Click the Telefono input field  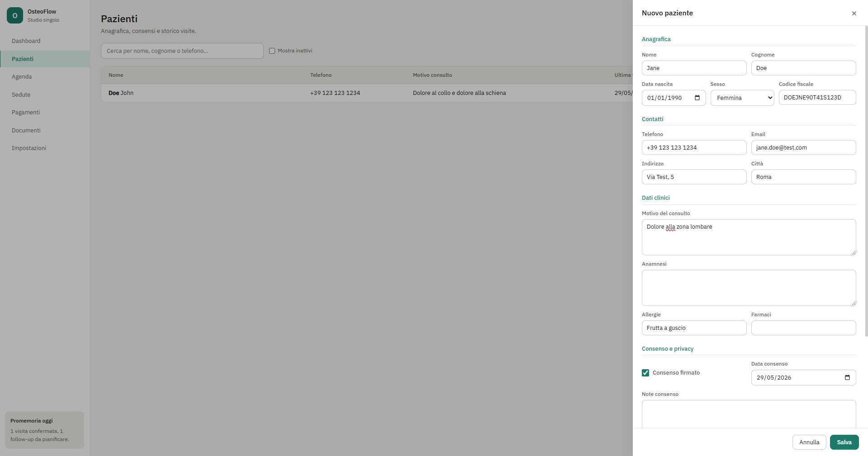tap(694, 147)
